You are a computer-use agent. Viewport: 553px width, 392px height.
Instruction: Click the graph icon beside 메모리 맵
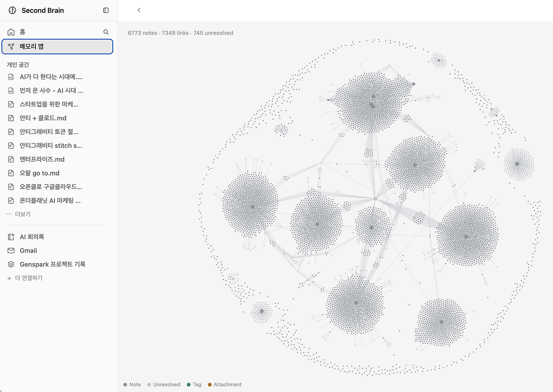tap(11, 46)
